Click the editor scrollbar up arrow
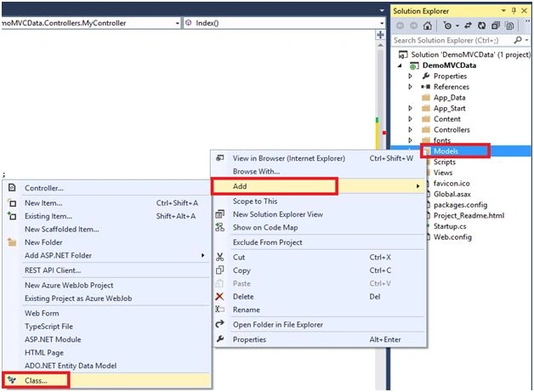This screenshot has width=534, height=392. pyautogui.click(x=380, y=45)
